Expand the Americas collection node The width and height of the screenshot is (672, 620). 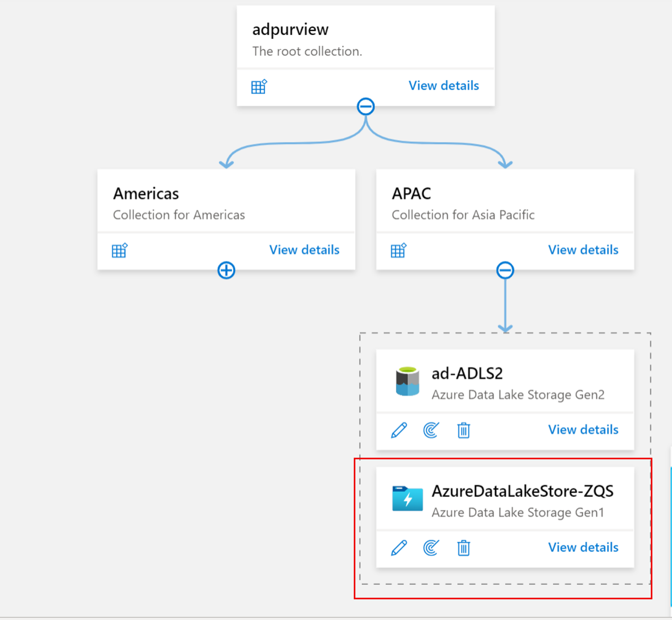[x=226, y=270]
